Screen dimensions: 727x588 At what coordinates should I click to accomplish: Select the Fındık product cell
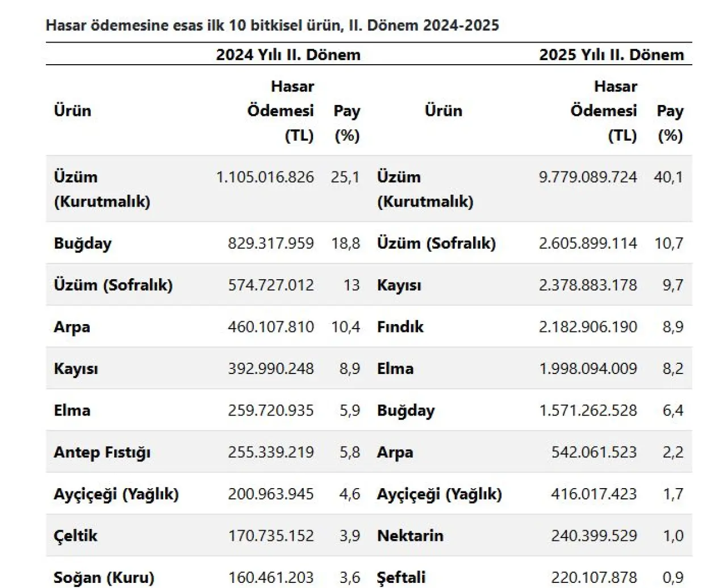(x=400, y=327)
